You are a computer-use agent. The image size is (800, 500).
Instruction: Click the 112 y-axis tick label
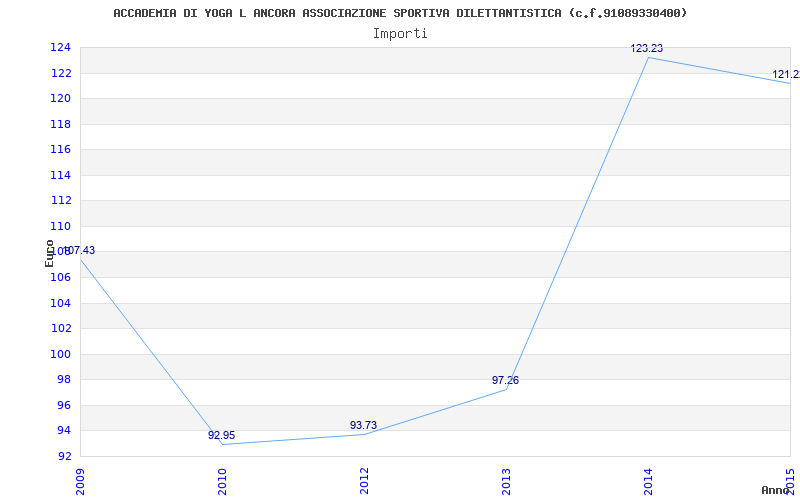point(60,201)
